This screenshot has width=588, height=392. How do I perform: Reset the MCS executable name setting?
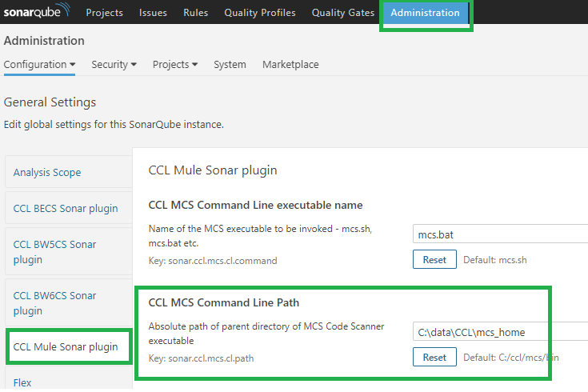coord(434,259)
